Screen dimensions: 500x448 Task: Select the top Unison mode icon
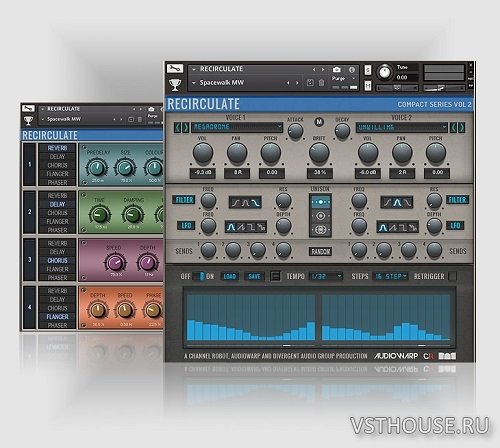coord(320,202)
